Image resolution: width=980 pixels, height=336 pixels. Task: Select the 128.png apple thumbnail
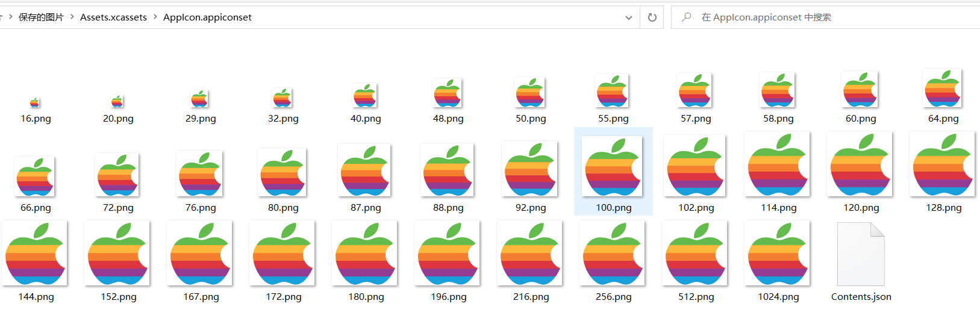coord(943,164)
